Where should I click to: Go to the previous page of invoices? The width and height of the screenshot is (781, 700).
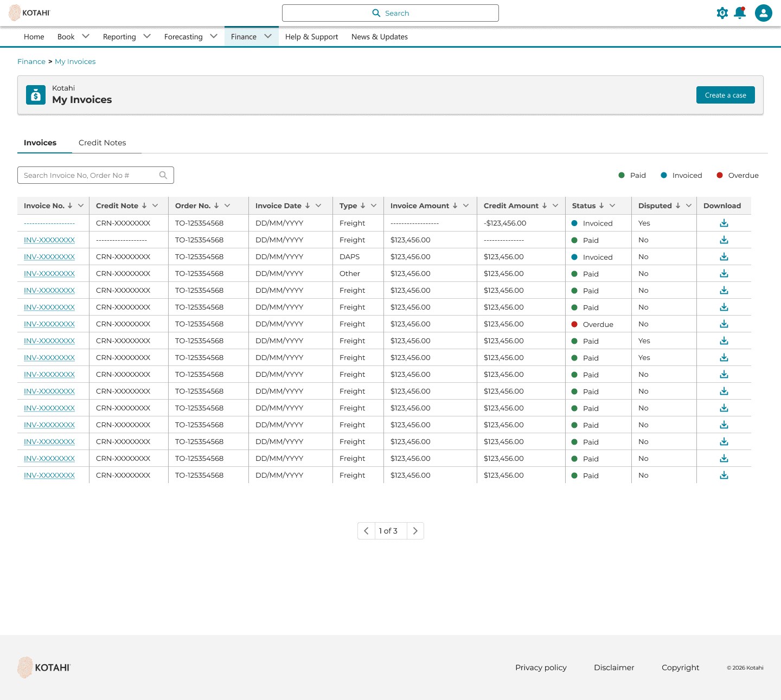pos(366,531)
